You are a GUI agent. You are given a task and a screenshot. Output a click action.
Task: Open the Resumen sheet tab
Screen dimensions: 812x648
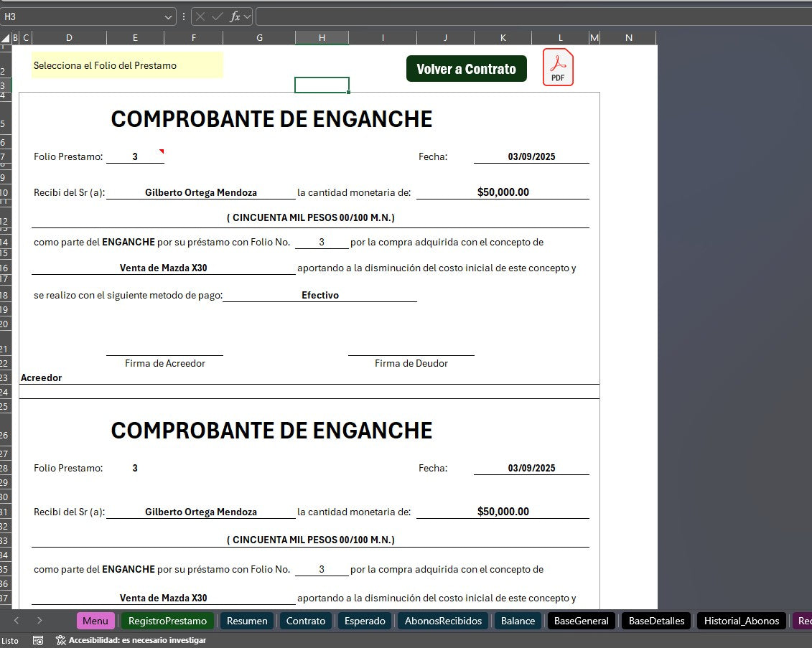pos(247,621)
